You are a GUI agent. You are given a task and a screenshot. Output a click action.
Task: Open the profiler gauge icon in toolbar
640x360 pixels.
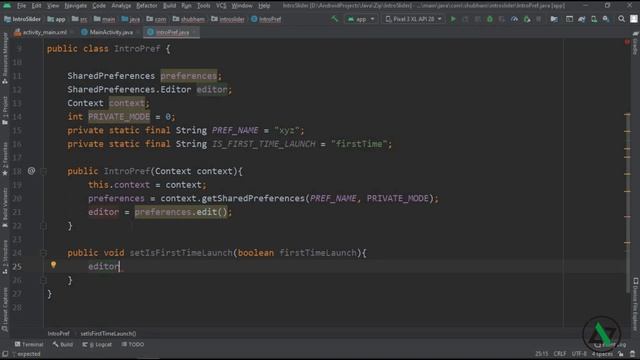click(x=514, y=19)
